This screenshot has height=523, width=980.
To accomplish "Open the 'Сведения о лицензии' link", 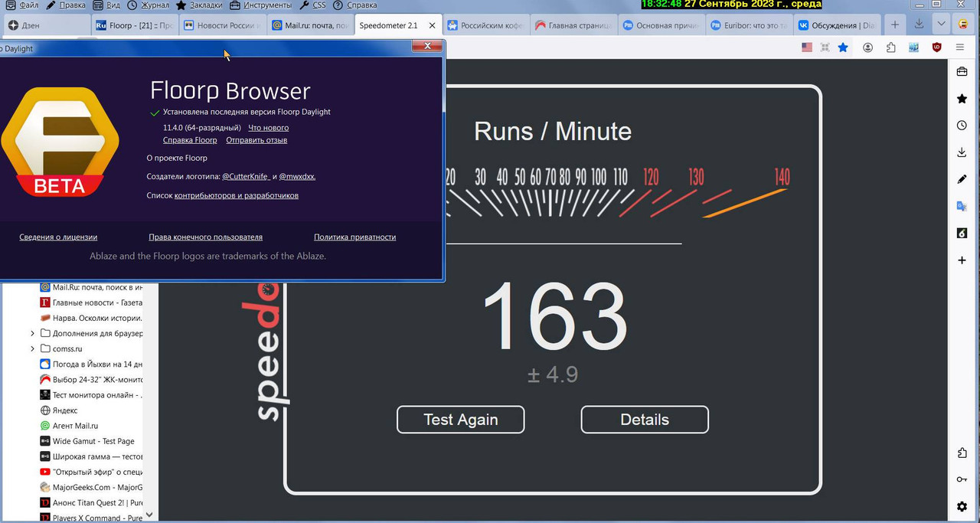I will 58,237.
